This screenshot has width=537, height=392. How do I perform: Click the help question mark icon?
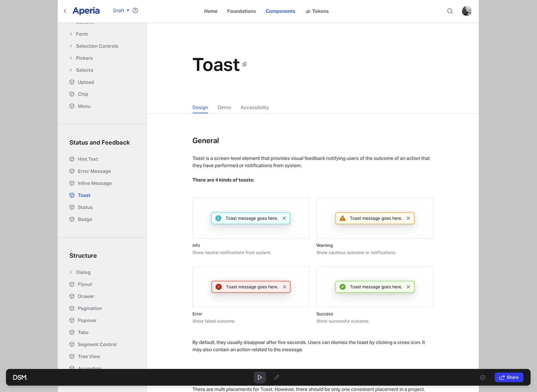pos(135,10)
